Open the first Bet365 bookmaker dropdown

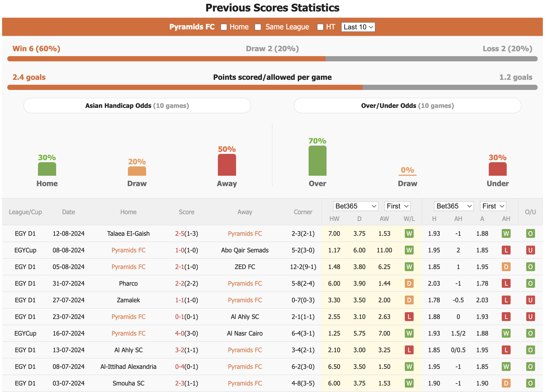pos(355,206)
